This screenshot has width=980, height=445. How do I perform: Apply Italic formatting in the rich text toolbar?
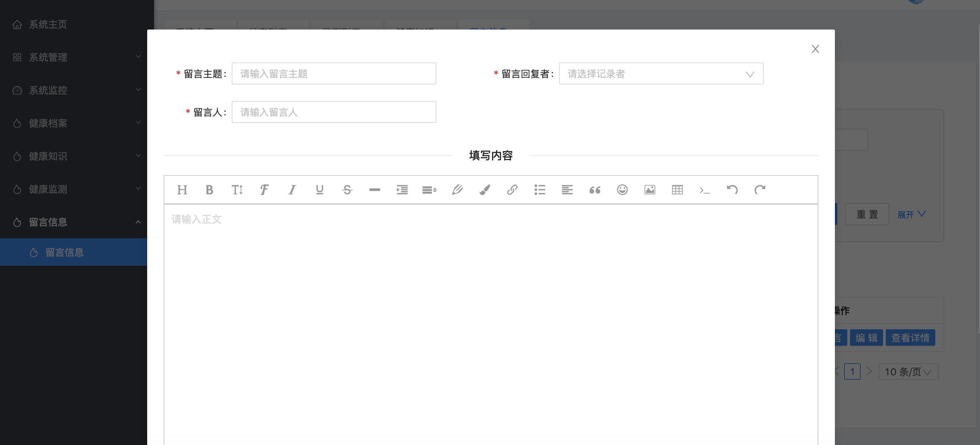click(x=292, y=190)
